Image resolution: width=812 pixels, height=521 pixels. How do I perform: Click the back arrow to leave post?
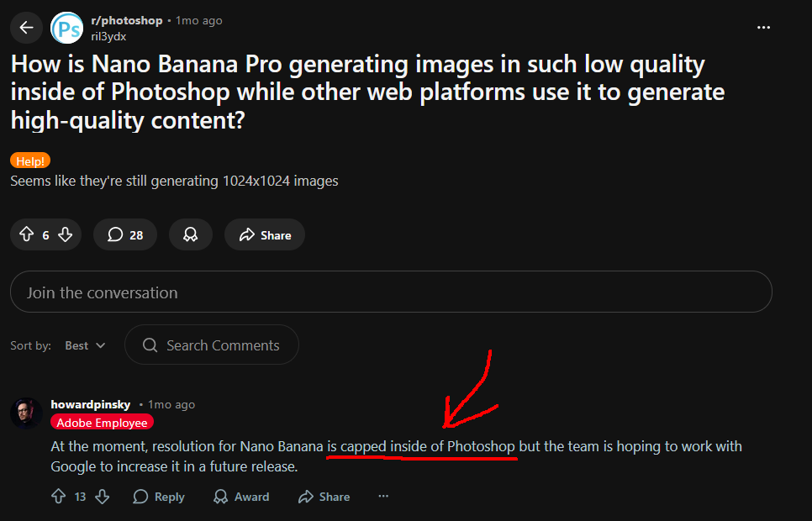[26, 28]
